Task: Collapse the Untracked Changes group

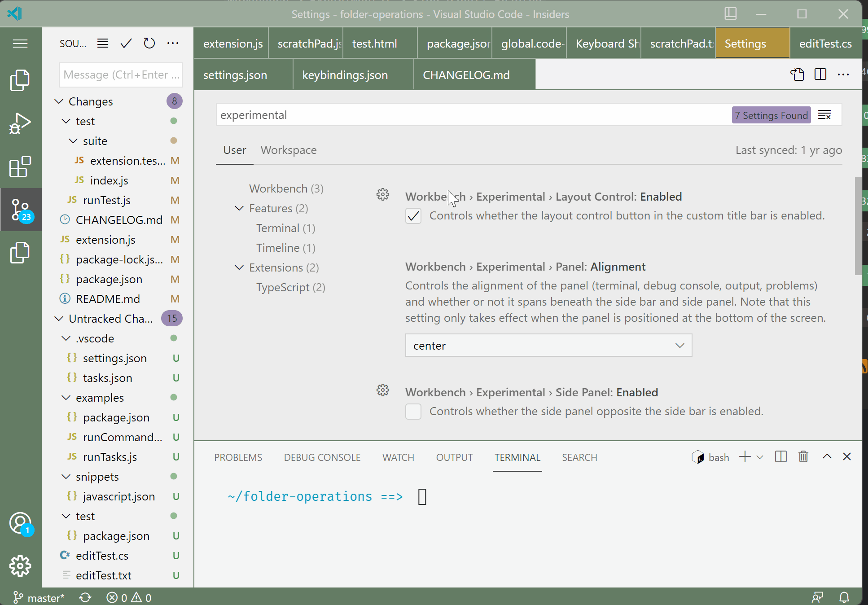Action: (59, 319)
